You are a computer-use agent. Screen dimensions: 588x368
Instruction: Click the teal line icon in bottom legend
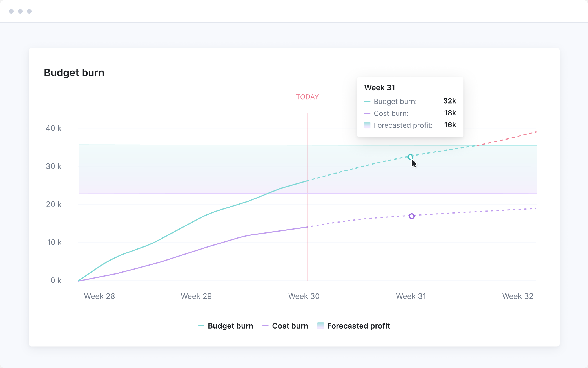pyautogui.click(x=201, y=326)
